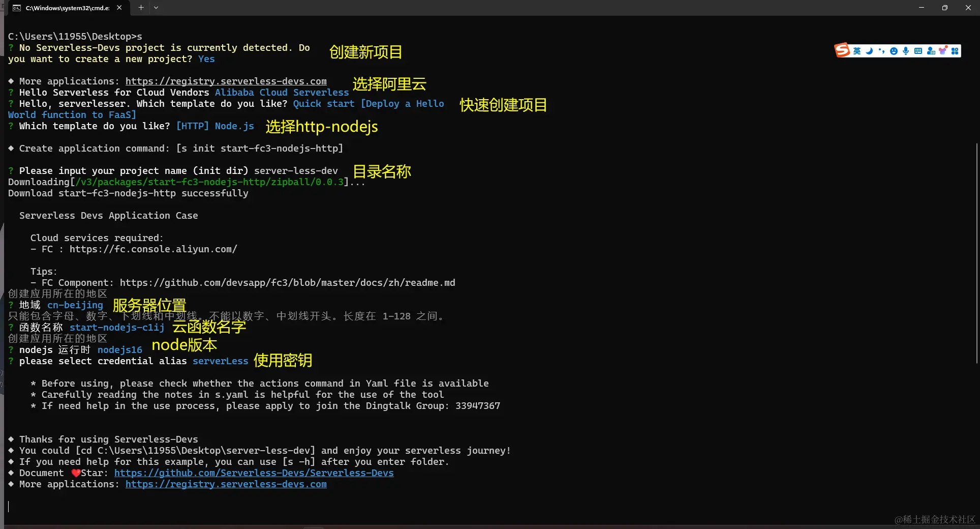Click "Serverless Devs Application Case" heading
This screenshot has width=980, height=529.
(109, 216)
